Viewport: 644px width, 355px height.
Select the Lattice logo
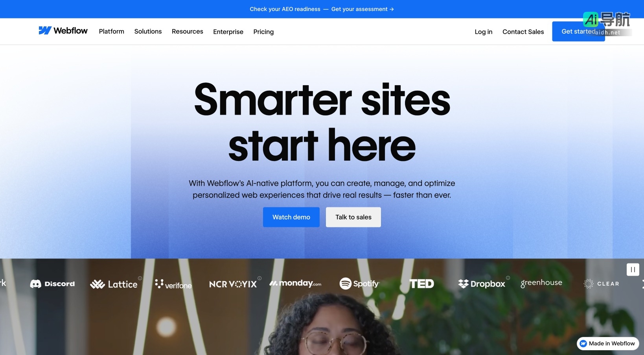coord(114,284)
